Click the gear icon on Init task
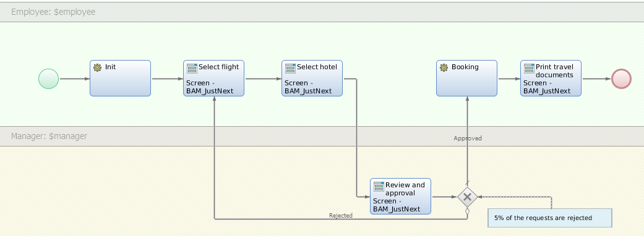The height and width of the screenshot is (238, 644). (97, 68)
